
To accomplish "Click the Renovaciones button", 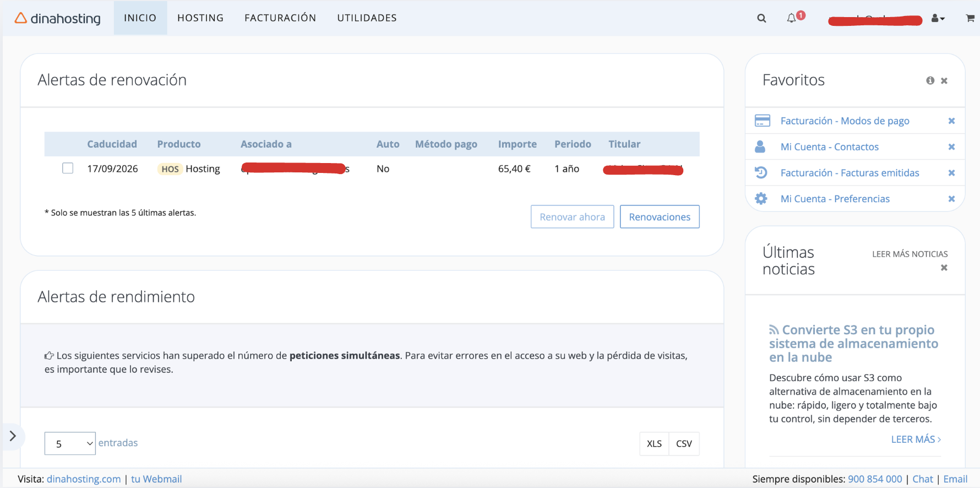I will [659, 217].
